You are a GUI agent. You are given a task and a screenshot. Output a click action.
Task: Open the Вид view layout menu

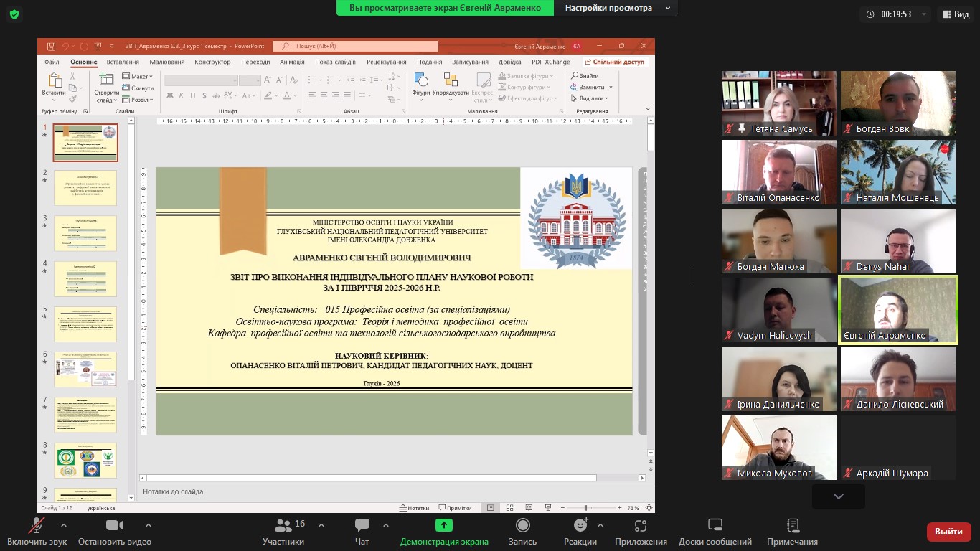(956, 14)
